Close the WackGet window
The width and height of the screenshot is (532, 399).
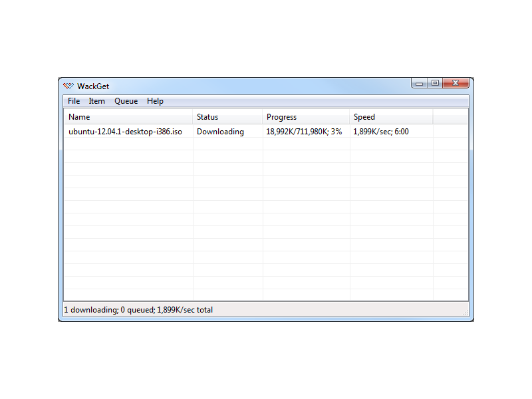[456, 84]
